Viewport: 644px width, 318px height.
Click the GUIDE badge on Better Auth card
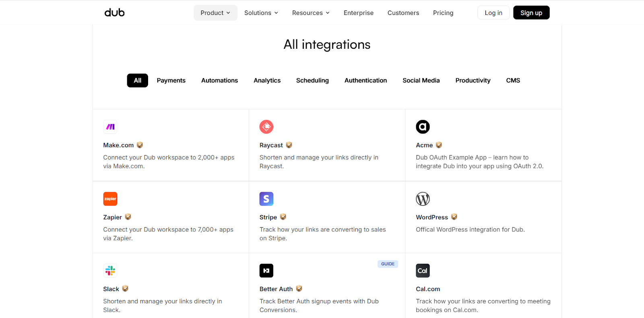[388, 264]
